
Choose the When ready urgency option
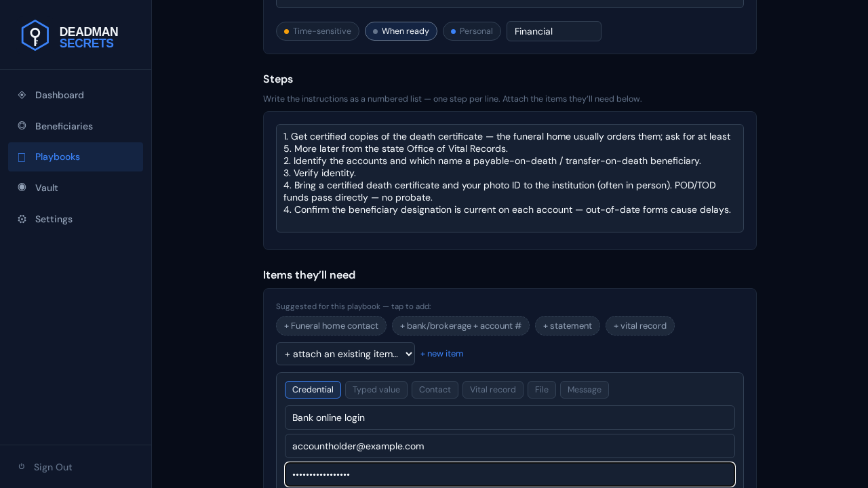tap(401, 31)
